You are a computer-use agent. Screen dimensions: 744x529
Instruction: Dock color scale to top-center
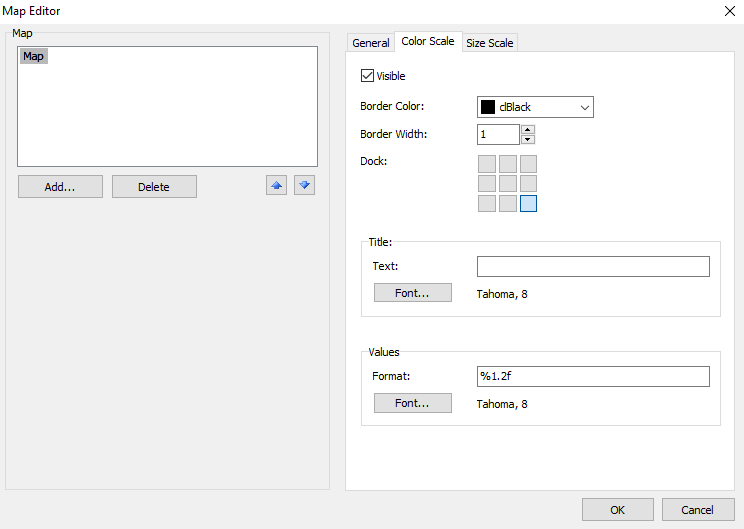(x=508, y=164)
